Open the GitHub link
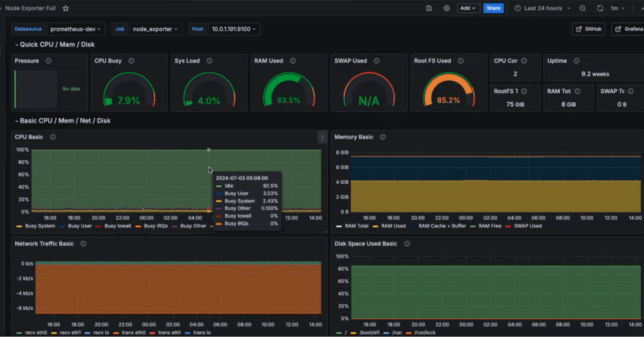Viewport: 644px width, 337px height. click(589, 29)
